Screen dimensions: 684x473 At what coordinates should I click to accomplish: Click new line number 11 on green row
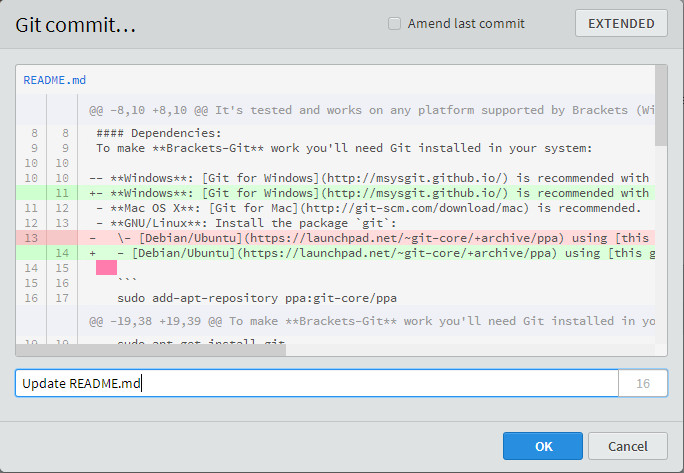[x=62, y=193]
